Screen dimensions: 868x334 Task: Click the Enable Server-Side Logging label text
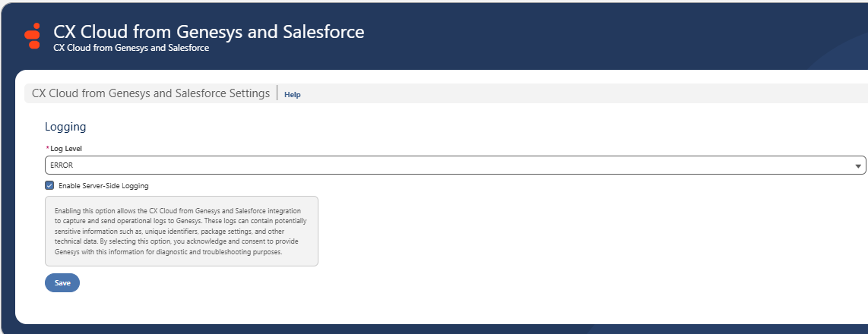(x=103, y=186)
